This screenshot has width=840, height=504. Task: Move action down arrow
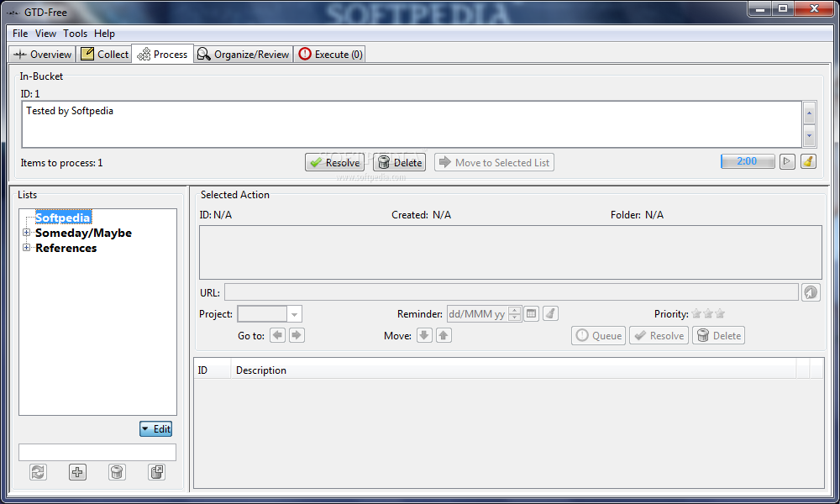(x=424, y=335)
